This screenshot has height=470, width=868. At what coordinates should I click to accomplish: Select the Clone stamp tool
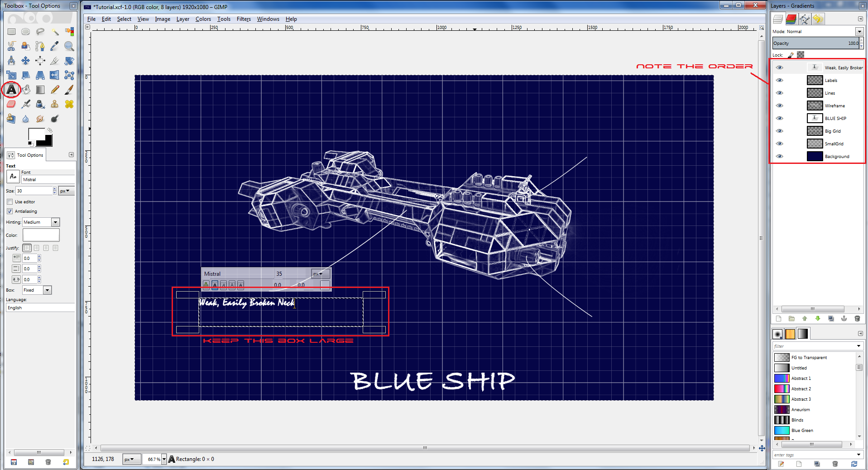pos(55,104)
